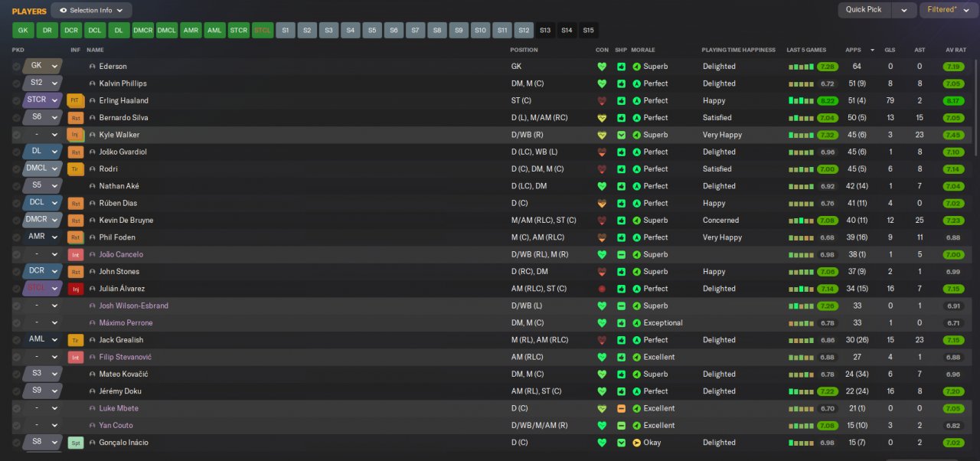
Task: Click person icon beside Ederson's name
Action: pyautogui.click(x=93, y=67)
